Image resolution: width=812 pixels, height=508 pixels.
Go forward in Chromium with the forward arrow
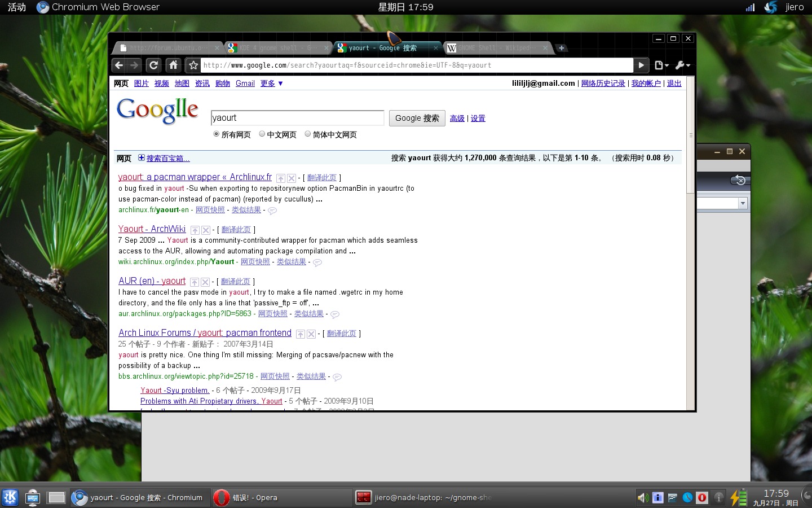134,65
